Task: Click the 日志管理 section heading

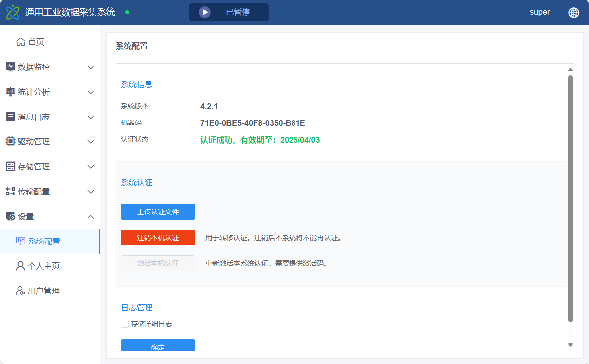Action: 137,308
